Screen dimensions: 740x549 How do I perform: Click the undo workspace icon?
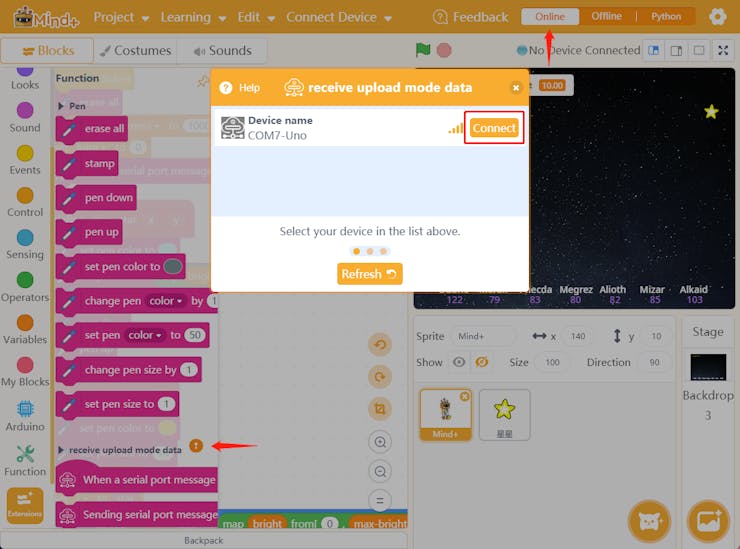(380, 345)
